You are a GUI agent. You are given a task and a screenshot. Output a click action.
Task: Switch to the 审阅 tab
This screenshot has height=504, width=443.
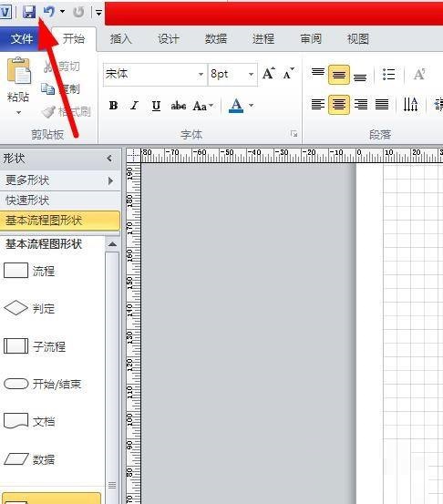point(311,39)
